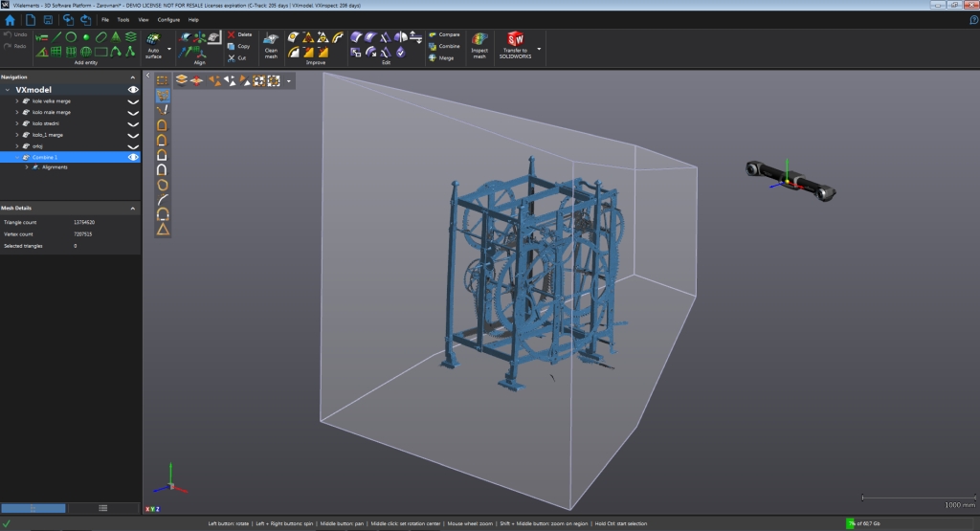Collapse the Mesh Details panel
Image resolution: width=980 pixels, height=531 pixels.
(x=134, y=208)
